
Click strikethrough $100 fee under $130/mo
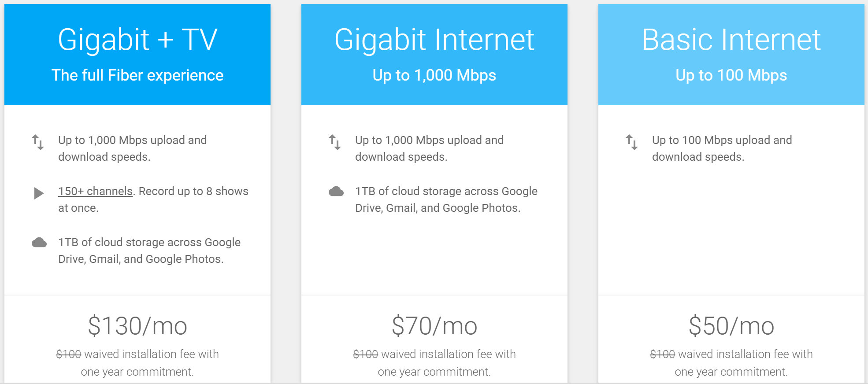(69, 354)
